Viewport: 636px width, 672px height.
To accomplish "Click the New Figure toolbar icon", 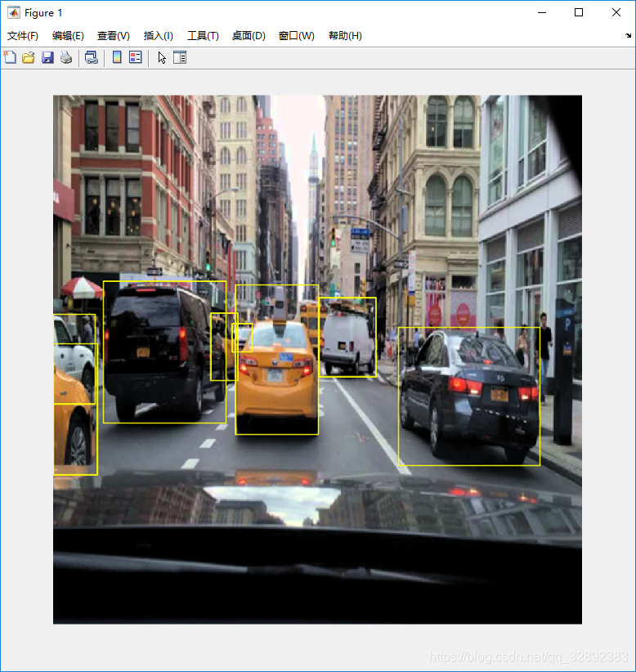I will (x=10, y=57).
